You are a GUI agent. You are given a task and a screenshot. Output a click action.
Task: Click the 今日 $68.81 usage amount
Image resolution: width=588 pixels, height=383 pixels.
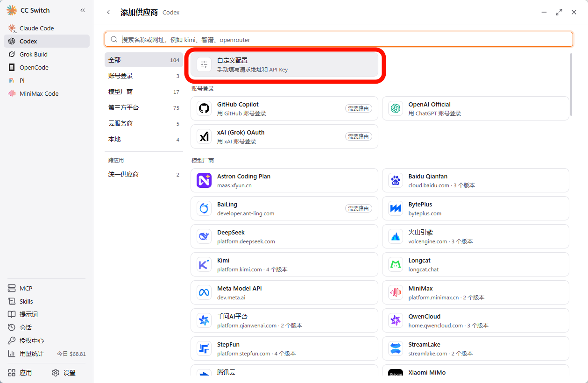(71, 354)
